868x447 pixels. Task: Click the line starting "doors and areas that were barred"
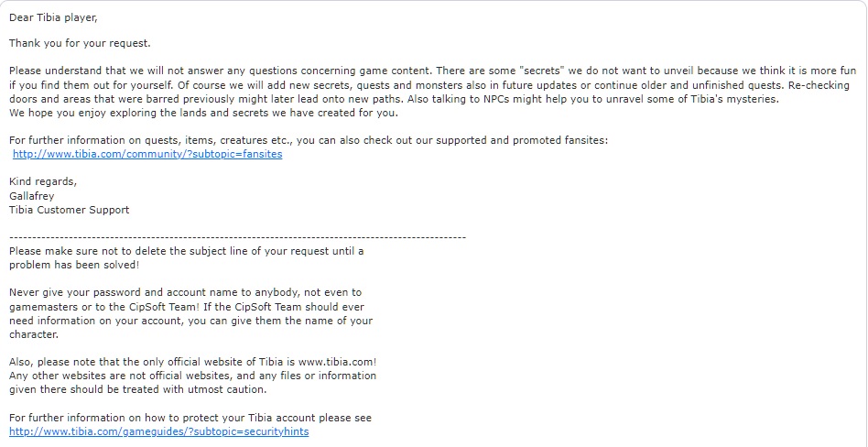tap(394, 99)
